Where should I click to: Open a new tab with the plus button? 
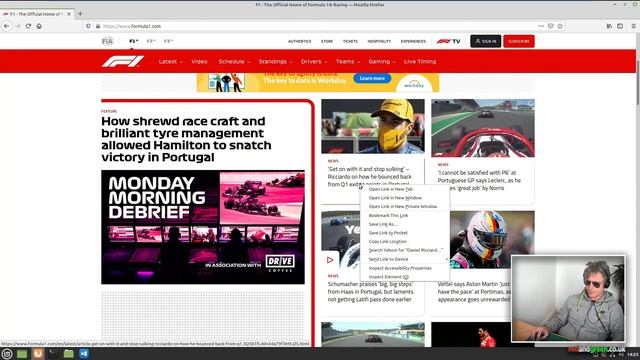[x=80, y=13]
